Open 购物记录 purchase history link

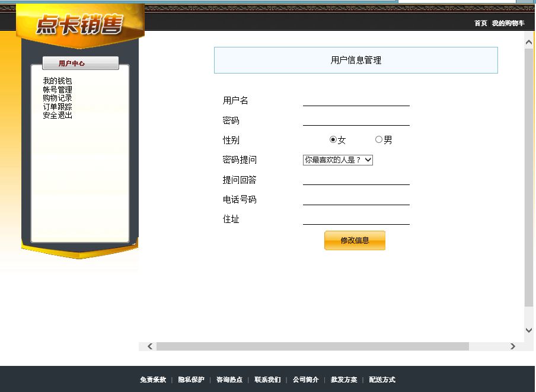[x=58, y=98]
